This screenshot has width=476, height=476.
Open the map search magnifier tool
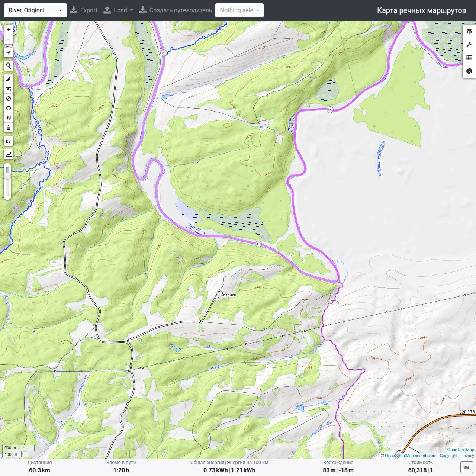(x=9, y=66)
